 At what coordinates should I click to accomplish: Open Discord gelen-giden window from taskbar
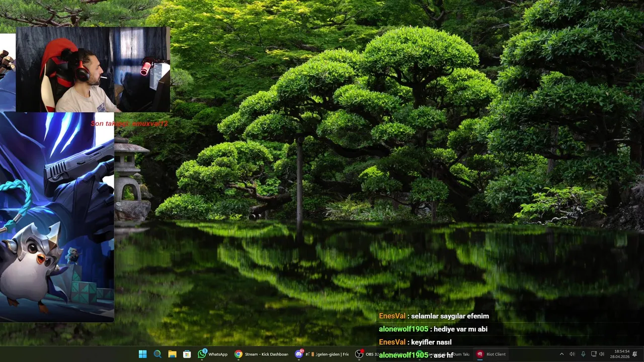[x=322, y=354]
